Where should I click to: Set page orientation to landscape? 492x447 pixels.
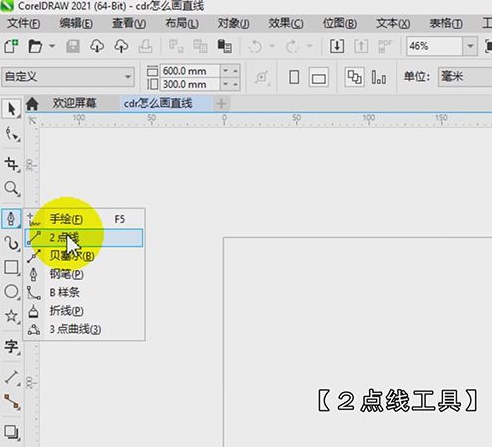pos(319,77)
